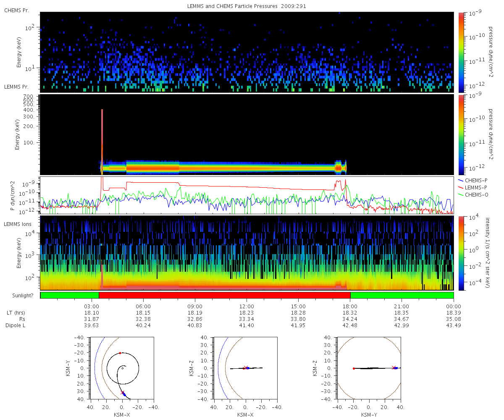Click the red dot in KSM-Y/KSM-Z plot
This screenshot has width=504, height=420.
pyautogui.click(x=354, y=368)
